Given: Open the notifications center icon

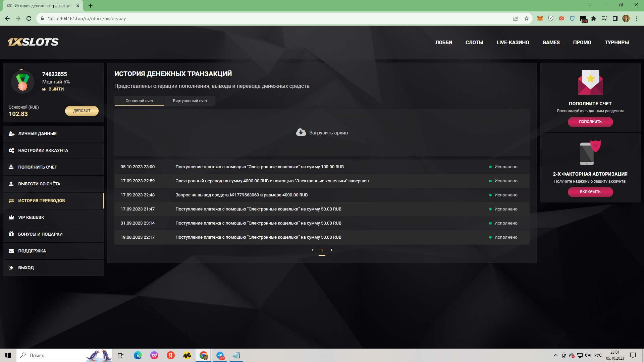Looking at the screenshot, I should [633, 355].
